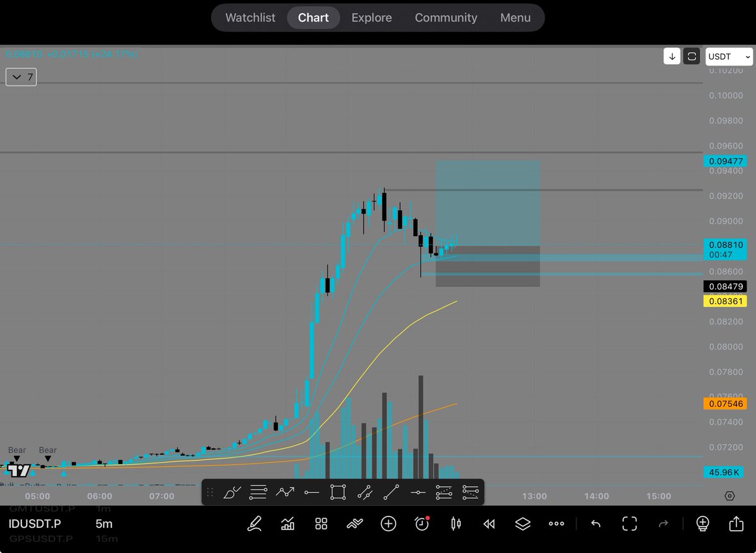Click the TradingView logo on chart
This screenshot has height=553, width=756.
click(19, 470)
